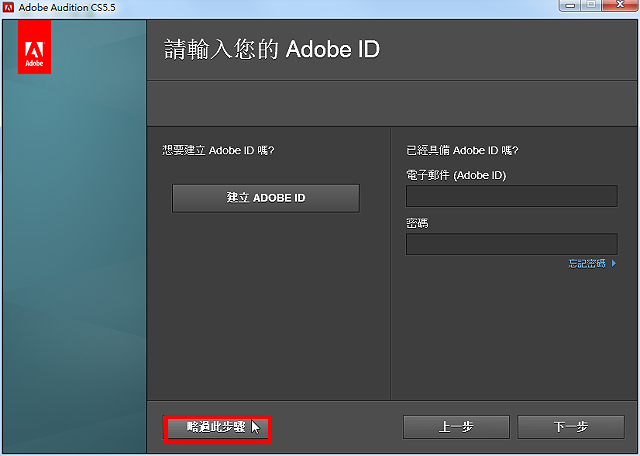This screenshot has height=456, width=640.
Task: Click the 建立 ADOBE ID button
Action: 266,198
